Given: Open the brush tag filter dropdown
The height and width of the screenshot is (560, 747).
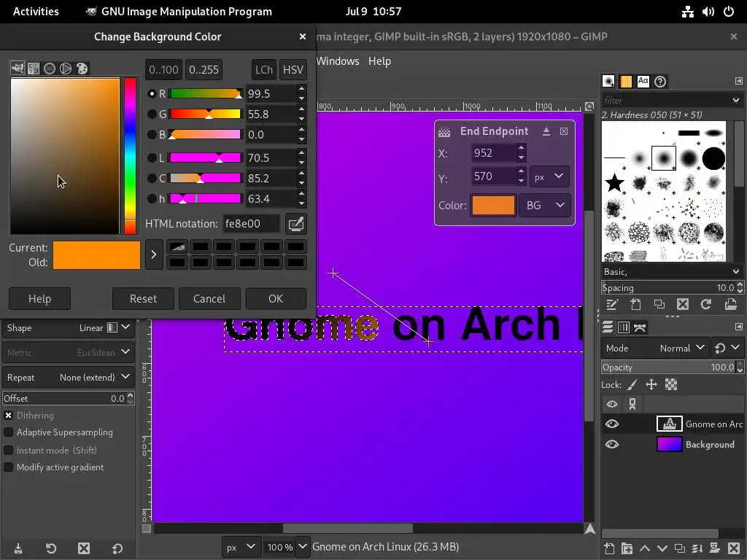Looking at the screenshot, I should pyautogui.click(x=735, y=100).
